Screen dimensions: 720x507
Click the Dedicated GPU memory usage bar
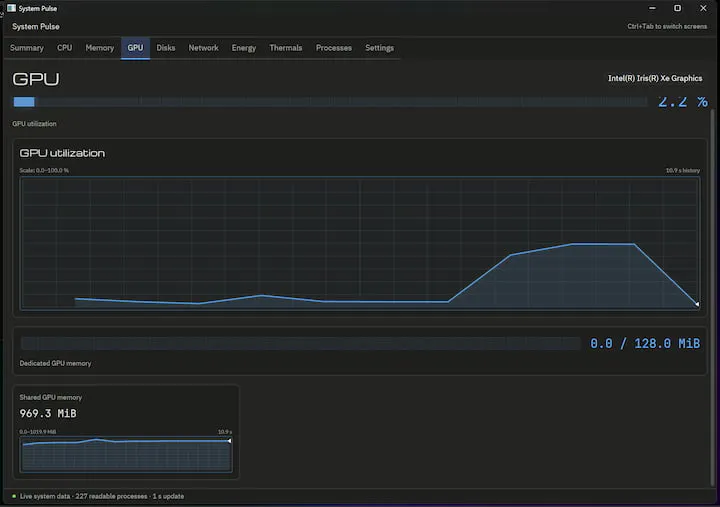pyautogui.click(x=300, y=343)
